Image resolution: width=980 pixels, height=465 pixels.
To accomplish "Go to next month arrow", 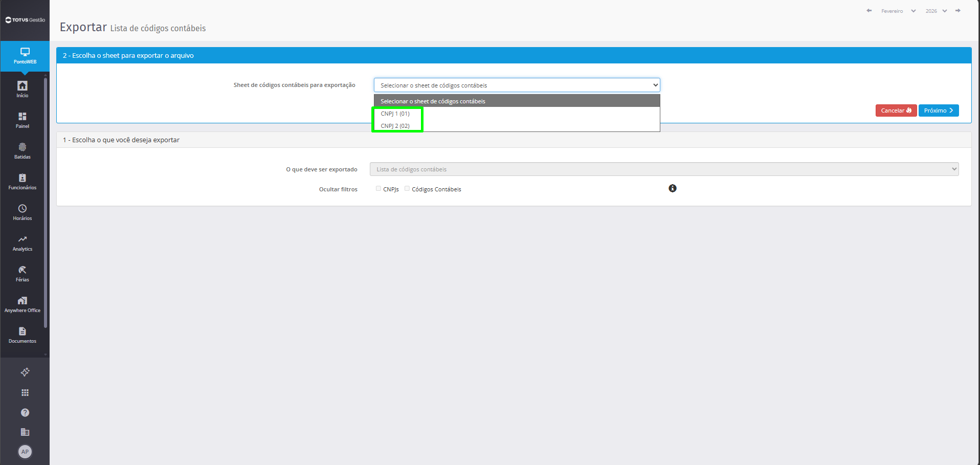I will (957, 11).
